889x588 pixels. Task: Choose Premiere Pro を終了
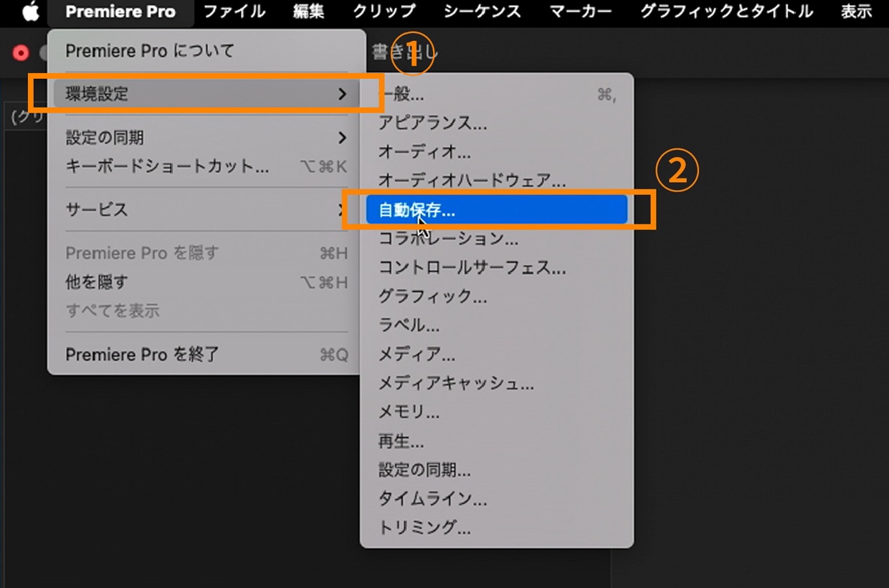(x=206, y=355)
